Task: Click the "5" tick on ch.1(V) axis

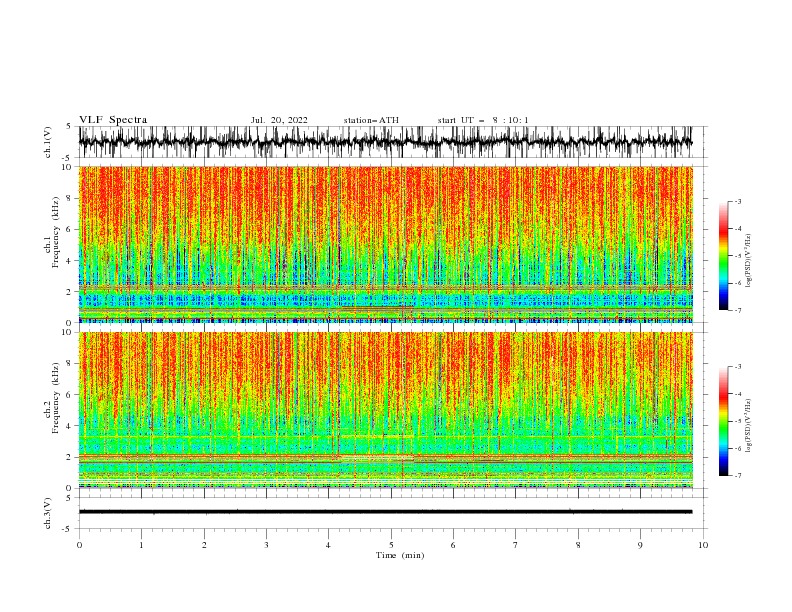Action: pyautogui.click(x=70, y=127)
